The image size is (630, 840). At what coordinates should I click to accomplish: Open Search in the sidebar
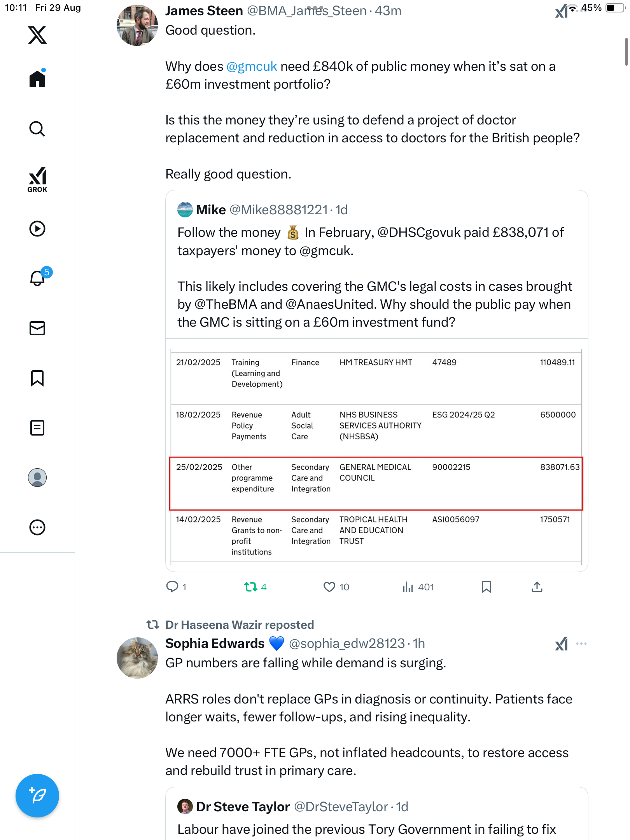[x=37, y=129]
